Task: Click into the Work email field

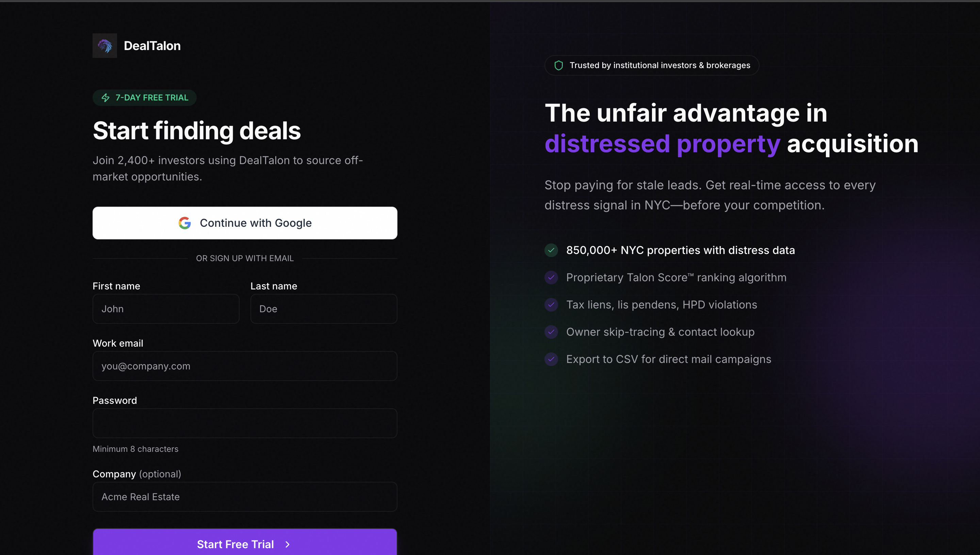Action: click(245, 366)
